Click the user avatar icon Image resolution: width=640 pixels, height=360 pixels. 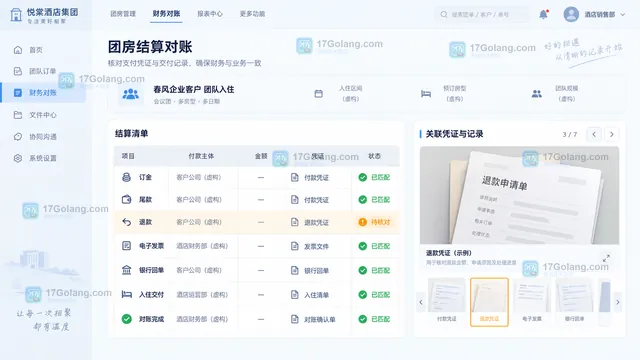pyautogui.click(x=571, y=14)
